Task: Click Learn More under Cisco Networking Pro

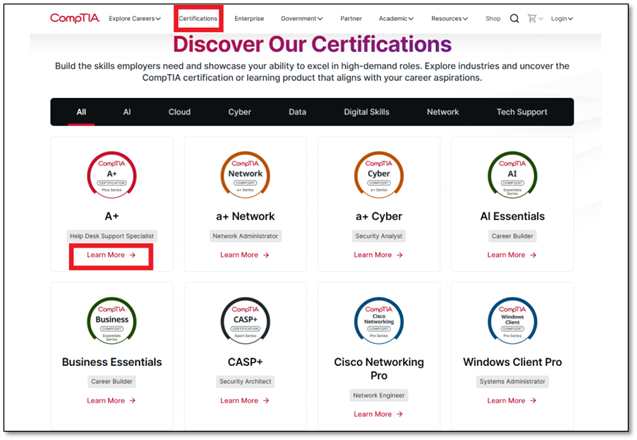Action: (x=378, y=414)
